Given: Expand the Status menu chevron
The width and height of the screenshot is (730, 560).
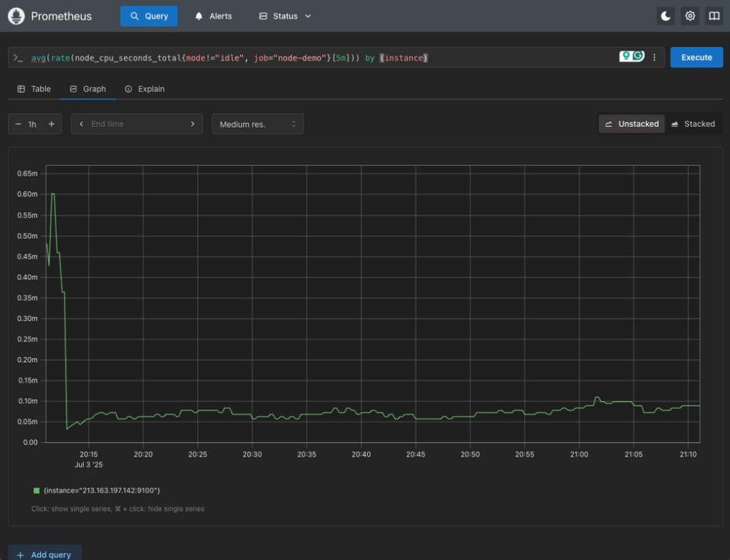Looking at the screenshot, I should (x=307, y=16).
